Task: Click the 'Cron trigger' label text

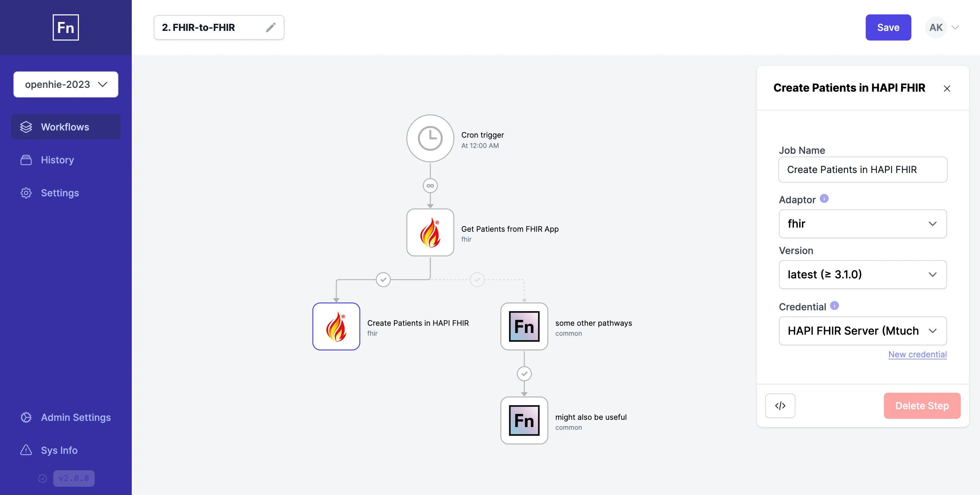Action: 482,135
